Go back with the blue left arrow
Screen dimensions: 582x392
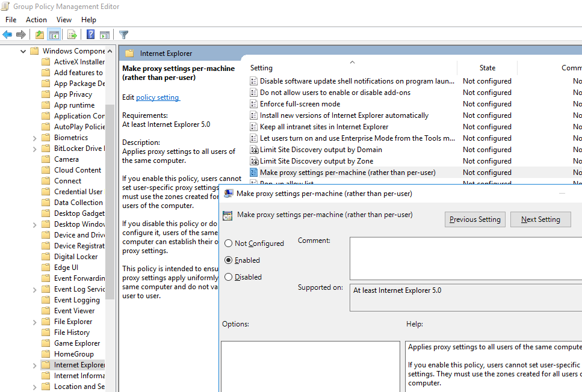pos(7,35)
